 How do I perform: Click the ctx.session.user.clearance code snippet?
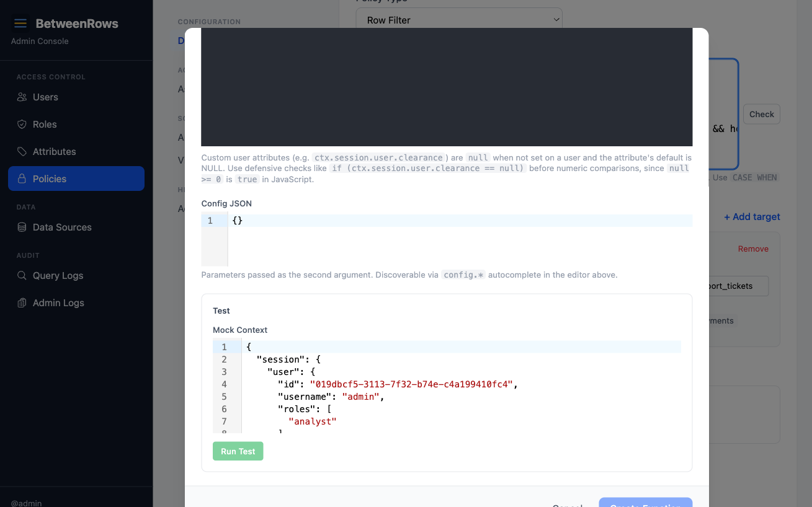[x=378, y=157]
